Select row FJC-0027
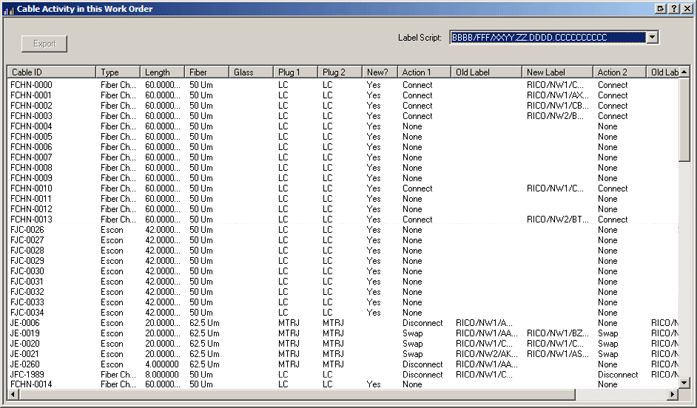 click(x=343, y=240)
